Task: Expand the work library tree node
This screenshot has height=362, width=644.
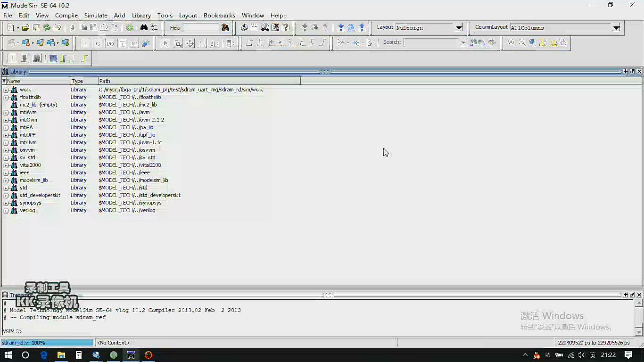Action: point(6,90)
